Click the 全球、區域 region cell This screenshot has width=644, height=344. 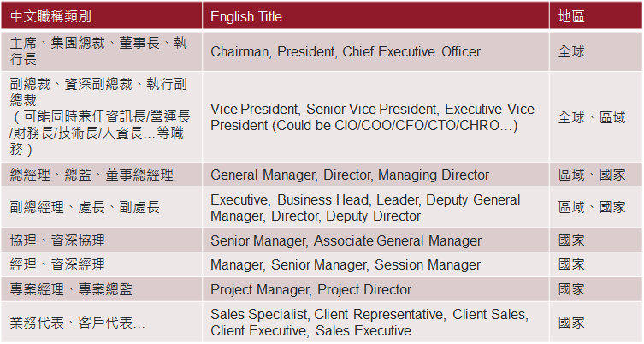pyautogui.click(x=591, y=117)
